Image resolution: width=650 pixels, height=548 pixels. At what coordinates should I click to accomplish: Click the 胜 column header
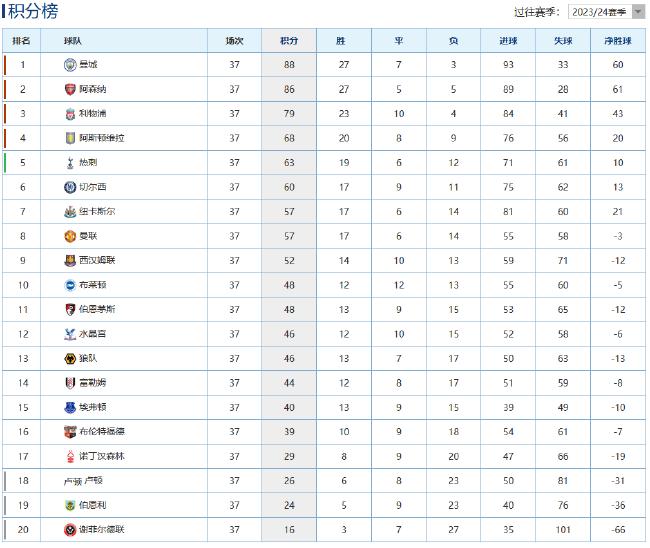tap(342, 41)
